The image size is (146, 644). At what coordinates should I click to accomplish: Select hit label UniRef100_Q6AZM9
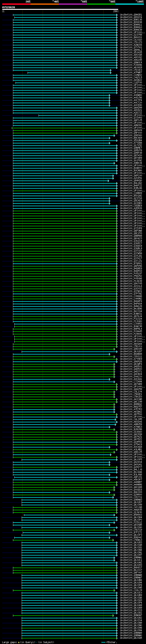point(131,108)
